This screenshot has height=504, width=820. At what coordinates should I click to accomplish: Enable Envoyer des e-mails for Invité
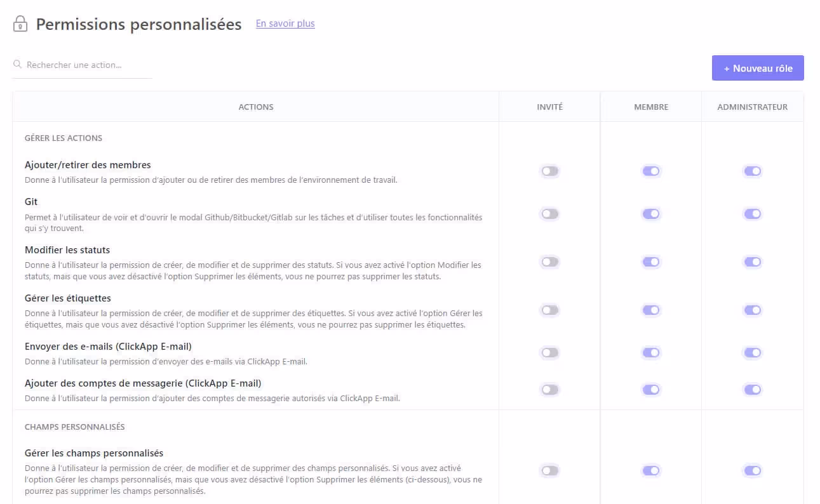[x=549, y=353]
